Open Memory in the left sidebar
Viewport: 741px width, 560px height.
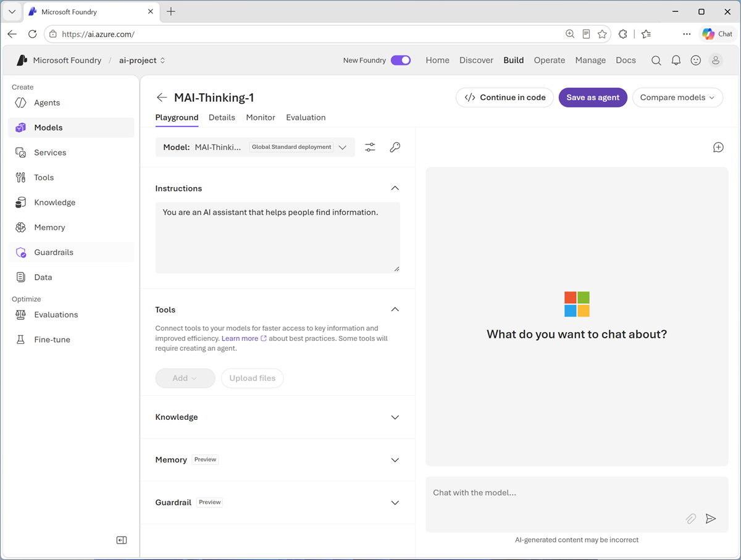[71, 227]
